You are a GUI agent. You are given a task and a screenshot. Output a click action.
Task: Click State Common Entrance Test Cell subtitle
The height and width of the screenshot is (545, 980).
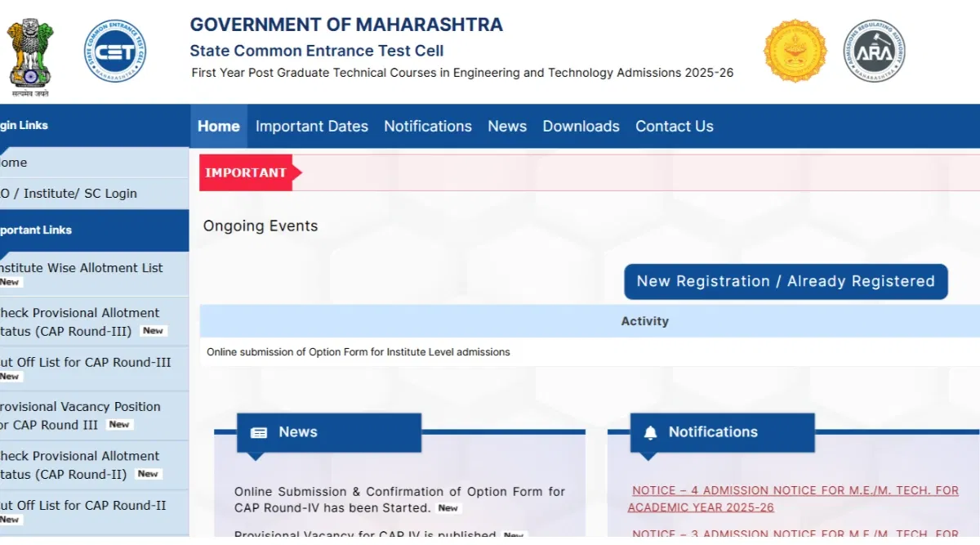click(x=317, y=51)
